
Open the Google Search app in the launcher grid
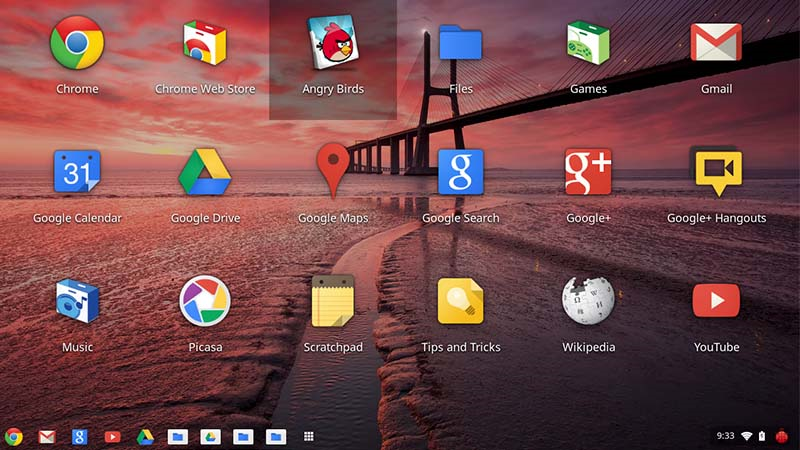click(x=461, y=172)
